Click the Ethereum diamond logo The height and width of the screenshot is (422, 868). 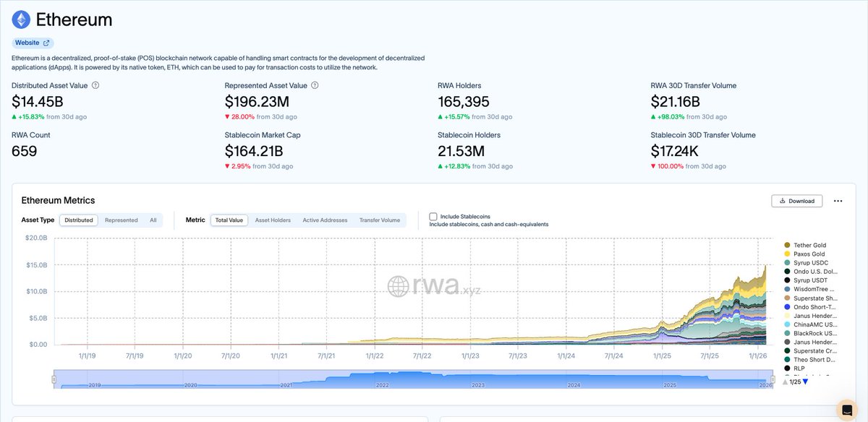point(21,20)
